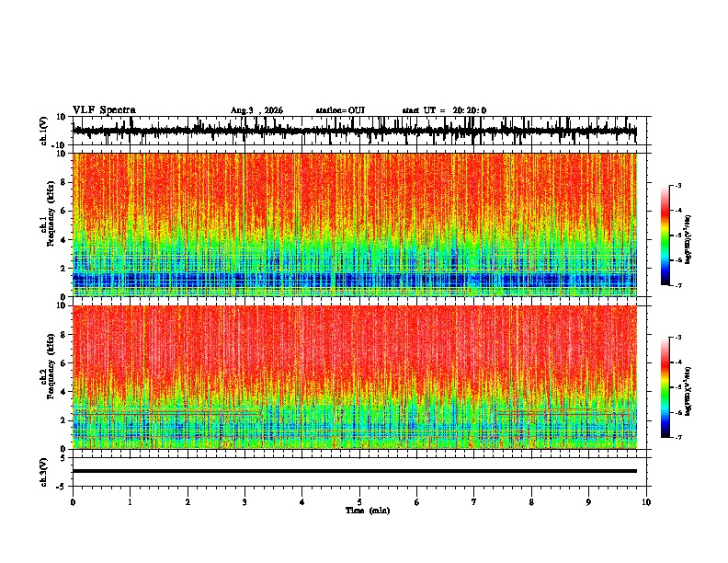Click the "Time (min)" x-axis label

368,511
